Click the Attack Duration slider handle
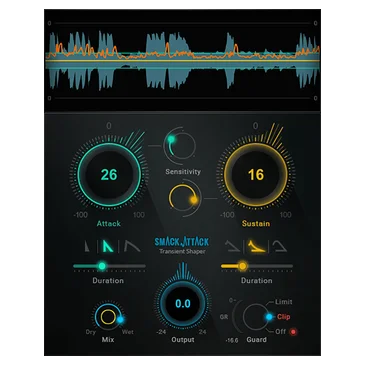 pyautogui.click(x=102, y=266)
